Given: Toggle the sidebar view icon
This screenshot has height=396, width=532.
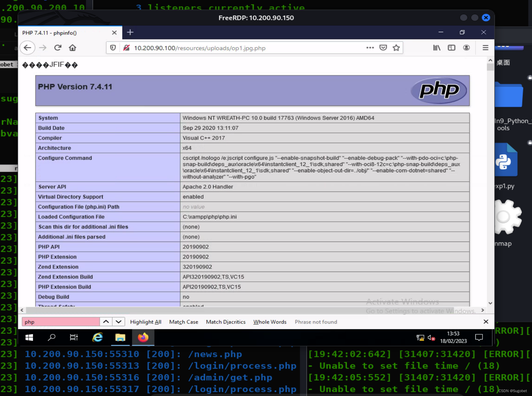Looking at the screenshot, I should point(452,48).
